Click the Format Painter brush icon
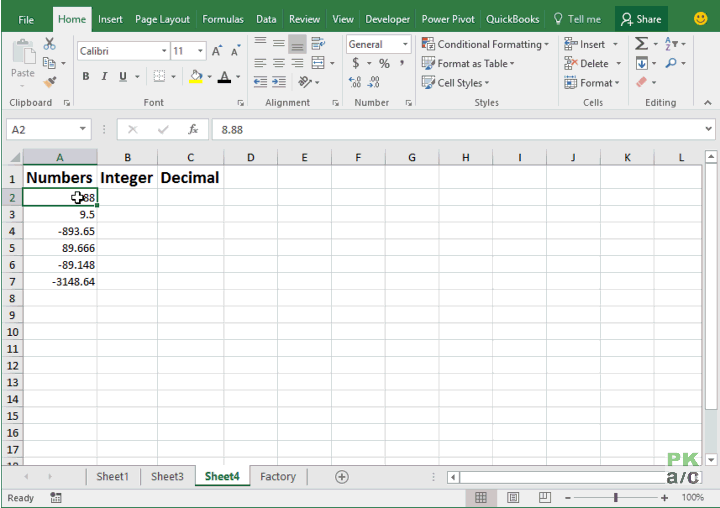This screenshot has width=720, height=508. (x=50, y=82)
